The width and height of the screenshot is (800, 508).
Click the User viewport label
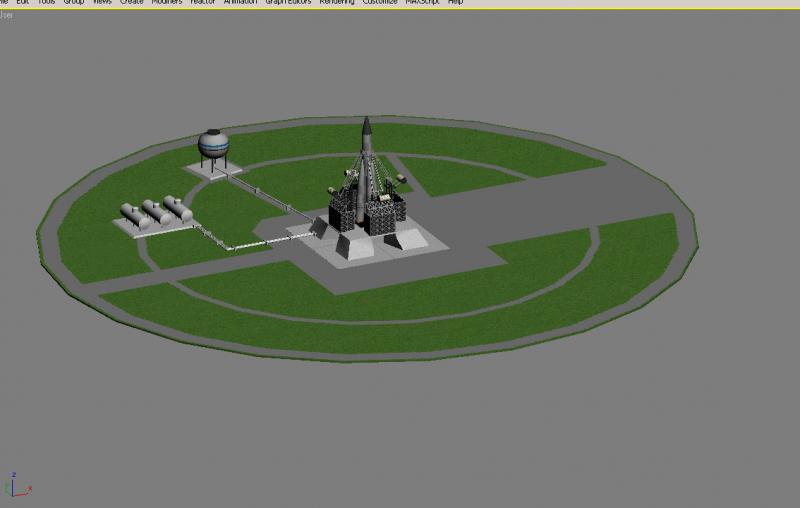(7, 15)
